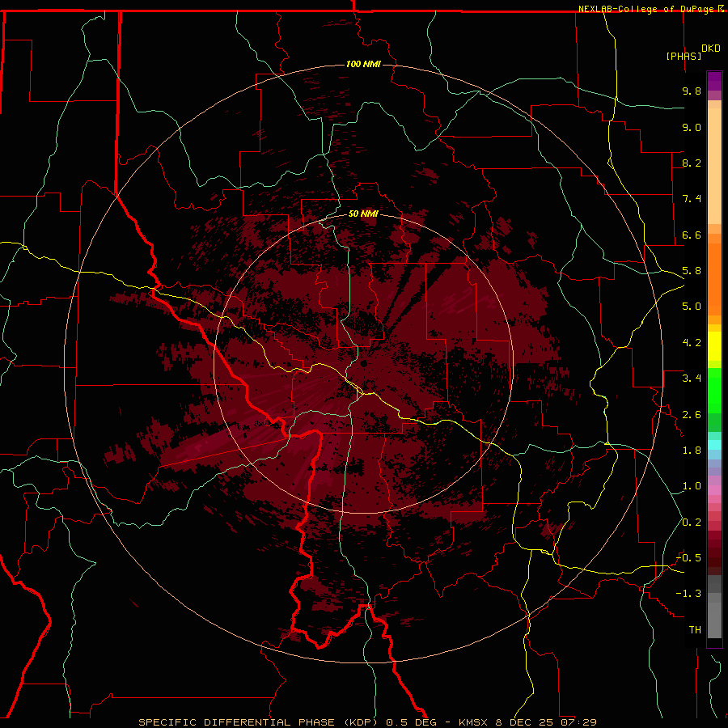Click the 4.2 value on the scale
The image size is (728, 728).
pos(692,343)
